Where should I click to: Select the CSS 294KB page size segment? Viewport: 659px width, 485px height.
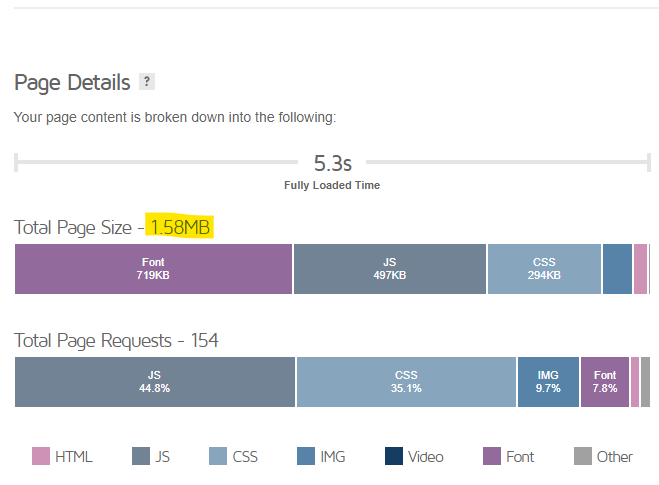point(544,269)
